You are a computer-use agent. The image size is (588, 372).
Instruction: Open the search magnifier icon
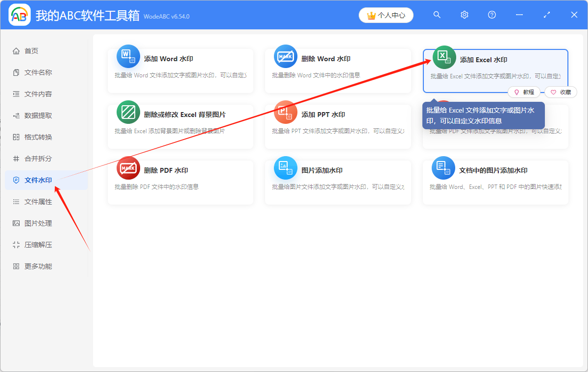click(437, 15)
